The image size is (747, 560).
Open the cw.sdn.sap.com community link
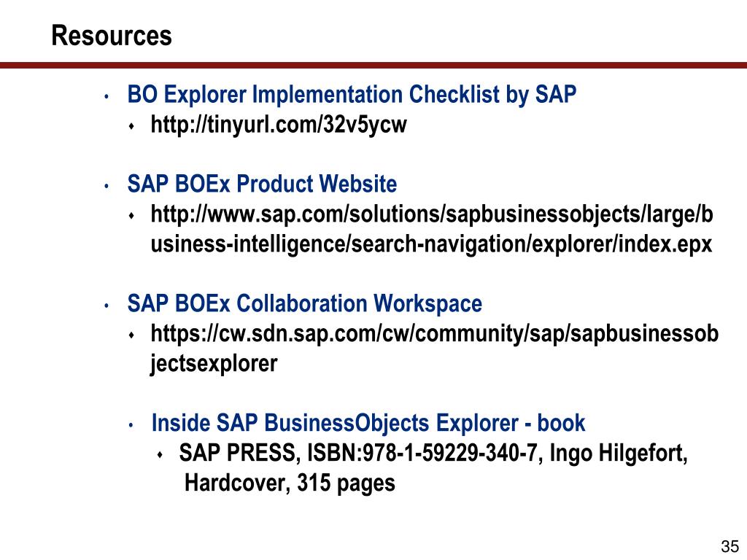pyautogui.click(x=435, y=333)
